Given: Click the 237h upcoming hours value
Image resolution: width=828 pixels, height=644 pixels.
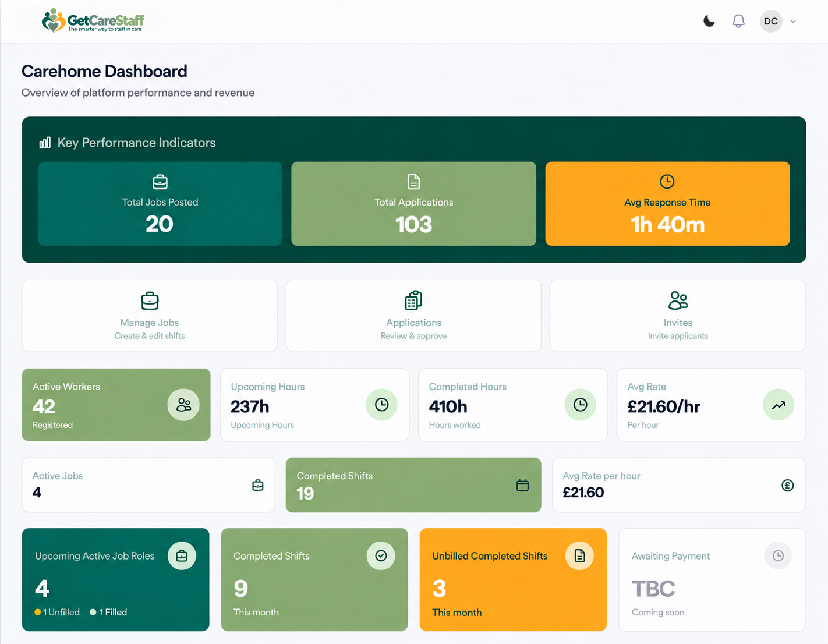Looking at the screenshot, I should [x=250, y=406].
